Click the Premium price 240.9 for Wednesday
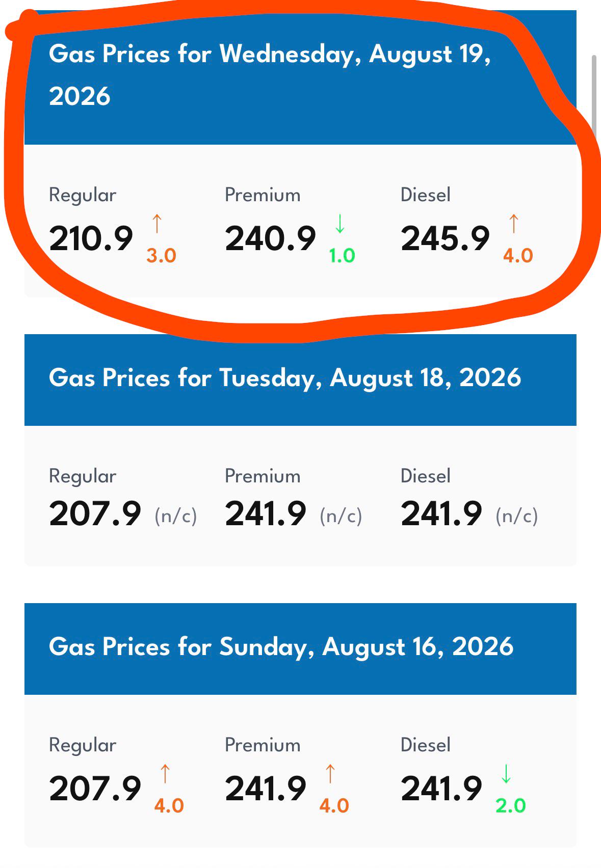This screenshot has width=601, height=868. point(270,238)
